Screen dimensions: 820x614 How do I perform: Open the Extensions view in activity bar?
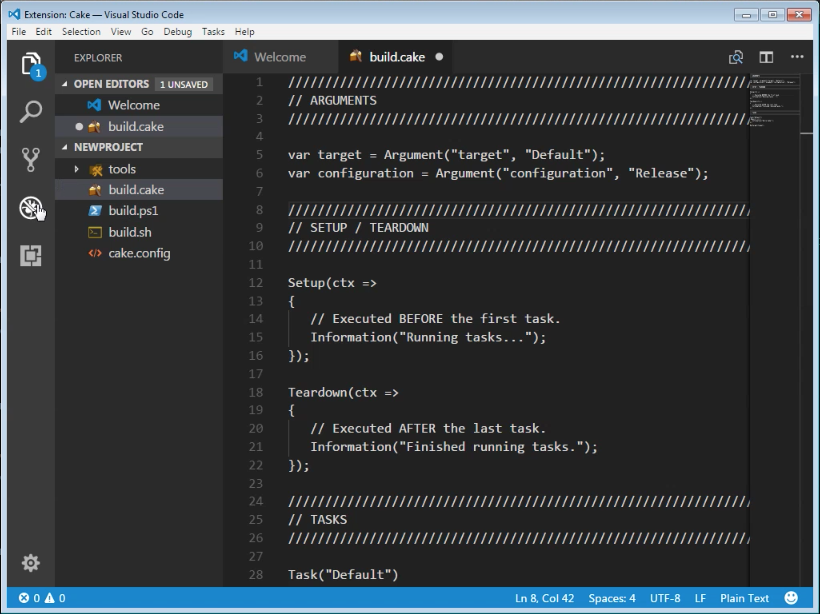31,256
